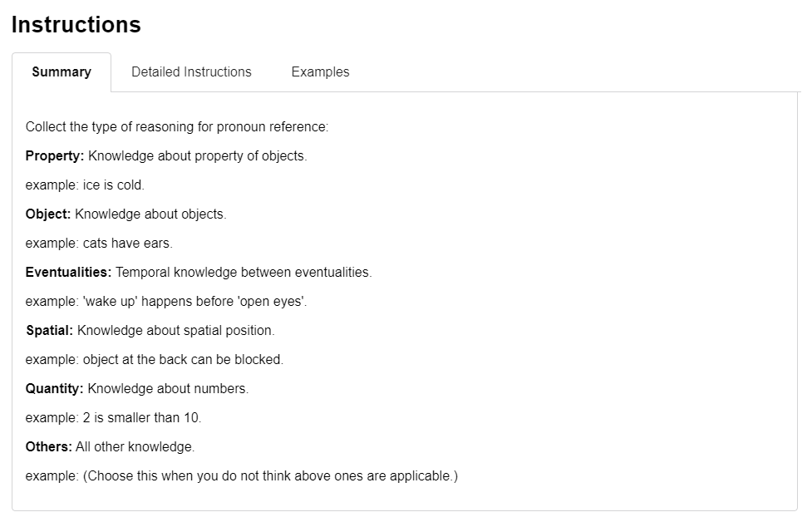This screenshot has width=812, height=522.
Task: Click the bold Eventualities label
Action: (68, 273)
